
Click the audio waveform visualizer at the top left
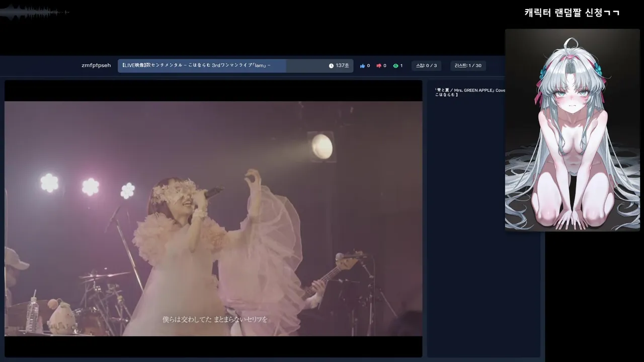(34, 12)
